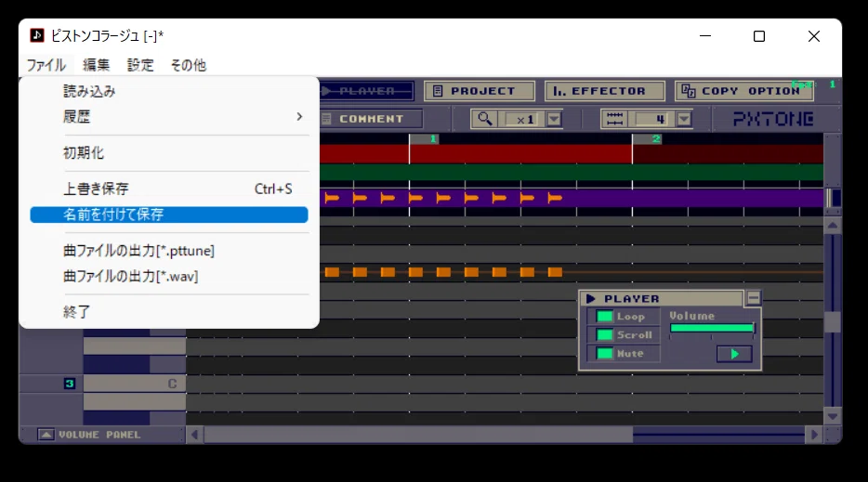Toggle the Loop checkbox
868x482 pixels.
pyautogui.click(x=604, y=317)
